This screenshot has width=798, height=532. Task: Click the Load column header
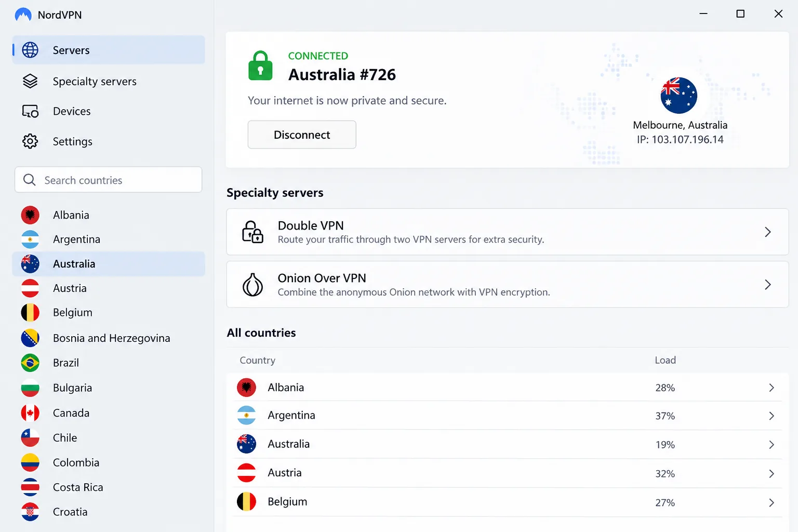665,360
